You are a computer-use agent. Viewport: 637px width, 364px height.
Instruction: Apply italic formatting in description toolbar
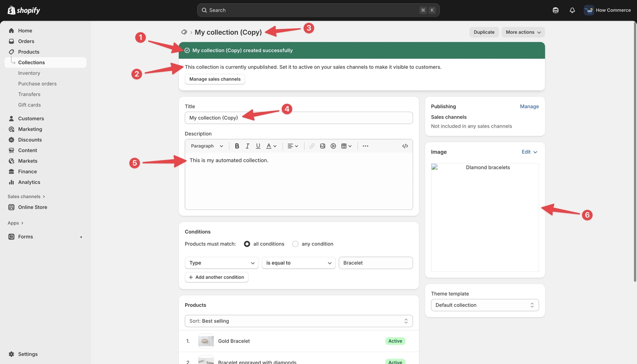pos(248,146)
